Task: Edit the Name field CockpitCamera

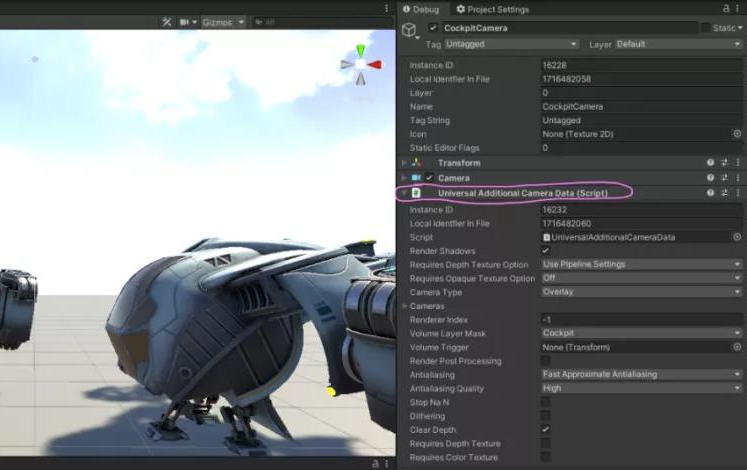Action: coord(641,107)
